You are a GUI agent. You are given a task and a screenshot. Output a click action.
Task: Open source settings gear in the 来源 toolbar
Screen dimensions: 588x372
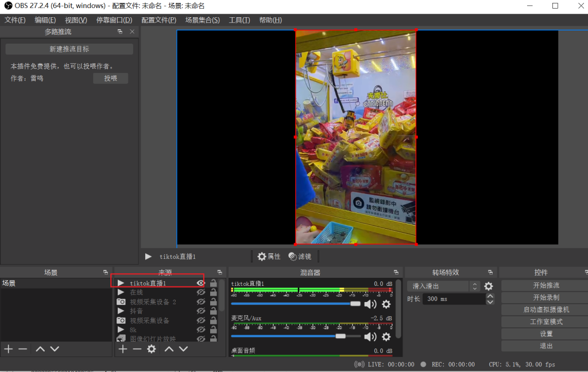click(152, 349)
